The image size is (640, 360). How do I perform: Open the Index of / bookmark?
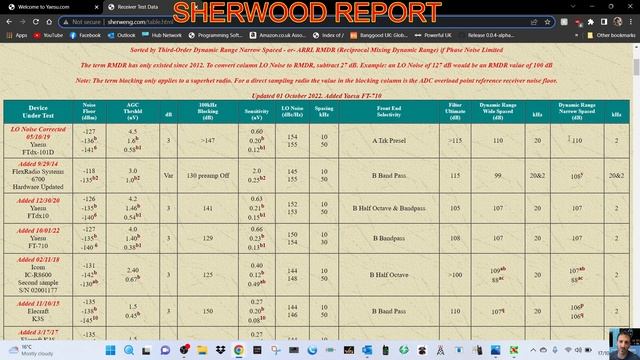pyautogui.click(x=328, y=36)
